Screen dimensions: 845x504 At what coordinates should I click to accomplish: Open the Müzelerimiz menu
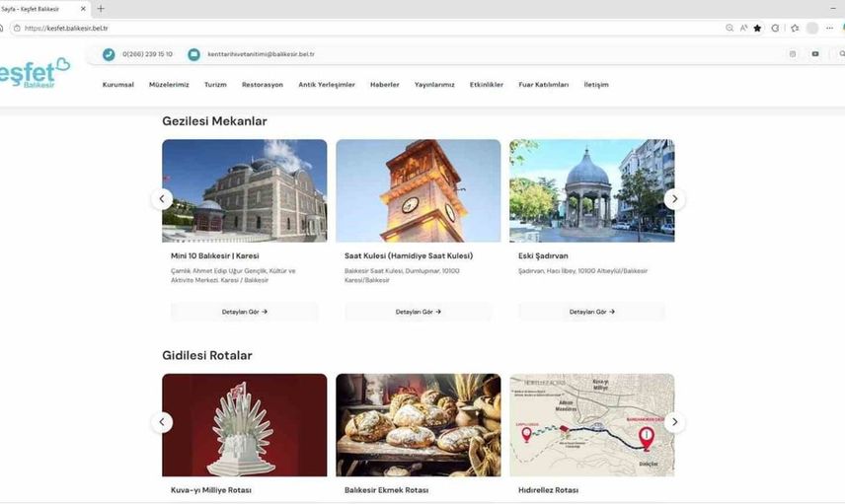[x=169, y=85]
